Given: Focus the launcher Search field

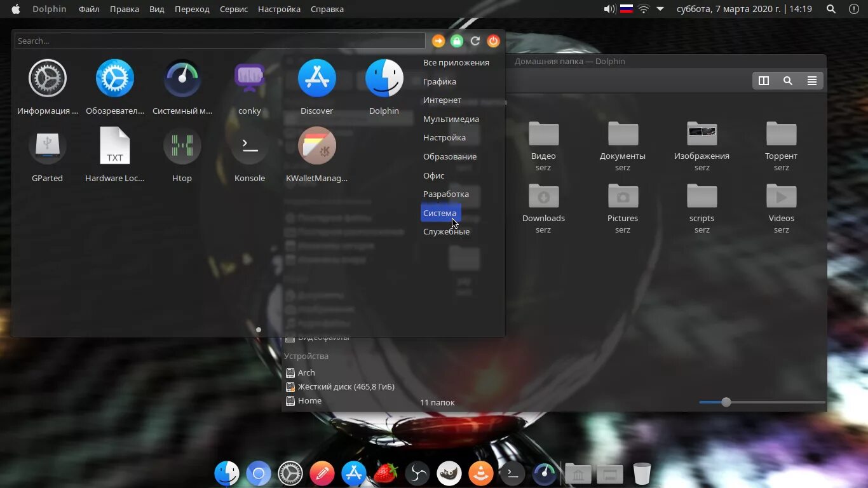Looking at the screenshot, I should click(220, 41).
